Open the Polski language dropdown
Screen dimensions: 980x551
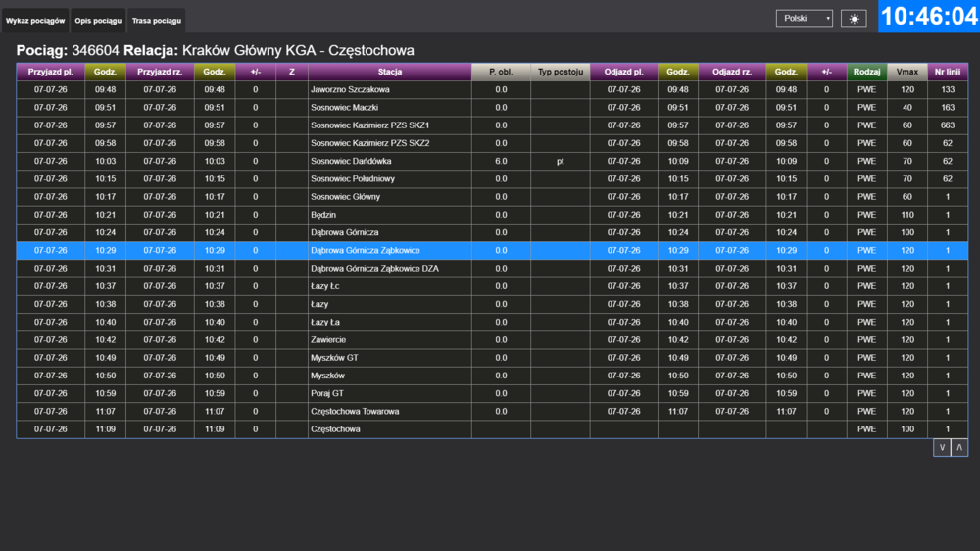[x=805, y=19]
